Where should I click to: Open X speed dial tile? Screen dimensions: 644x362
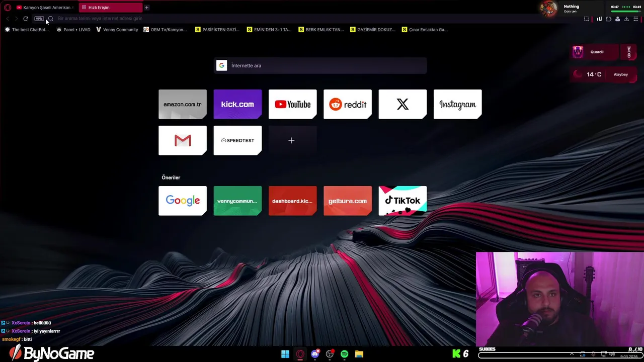point(403,104)
